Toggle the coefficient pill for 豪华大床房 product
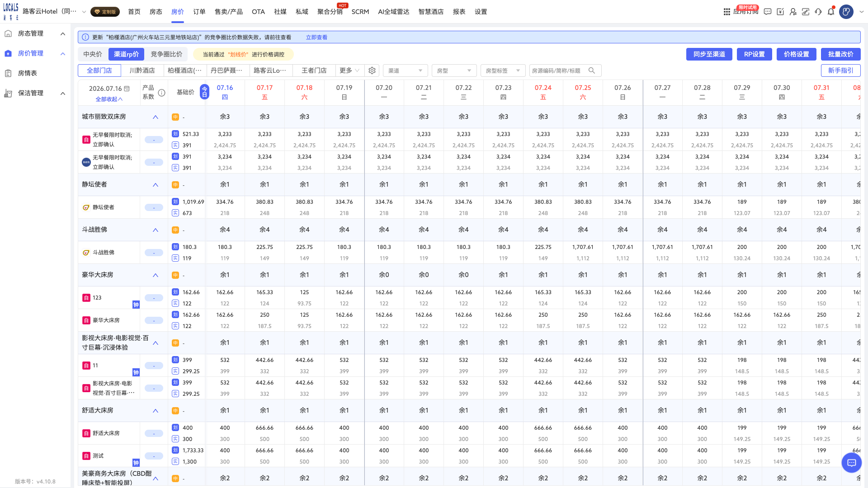Image resolution: width=868 pixels, height=488 pixels. pyautogui.click(x=154, y=320)
